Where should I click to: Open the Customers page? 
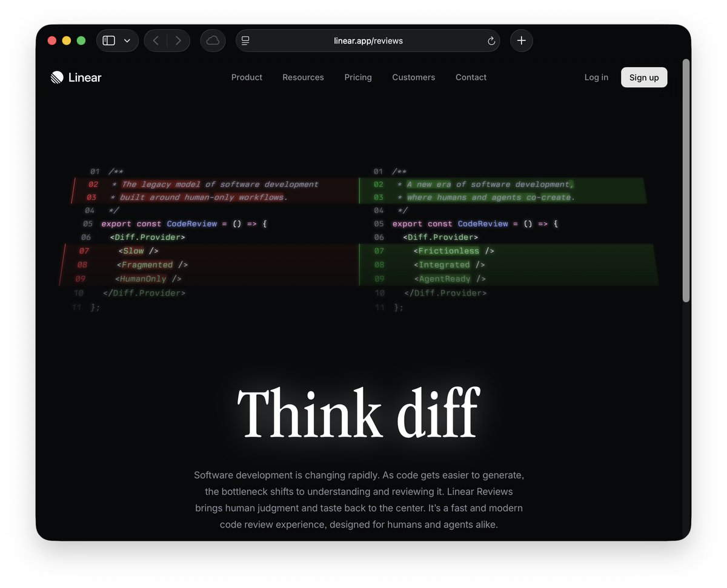click(x=414, y=77)
